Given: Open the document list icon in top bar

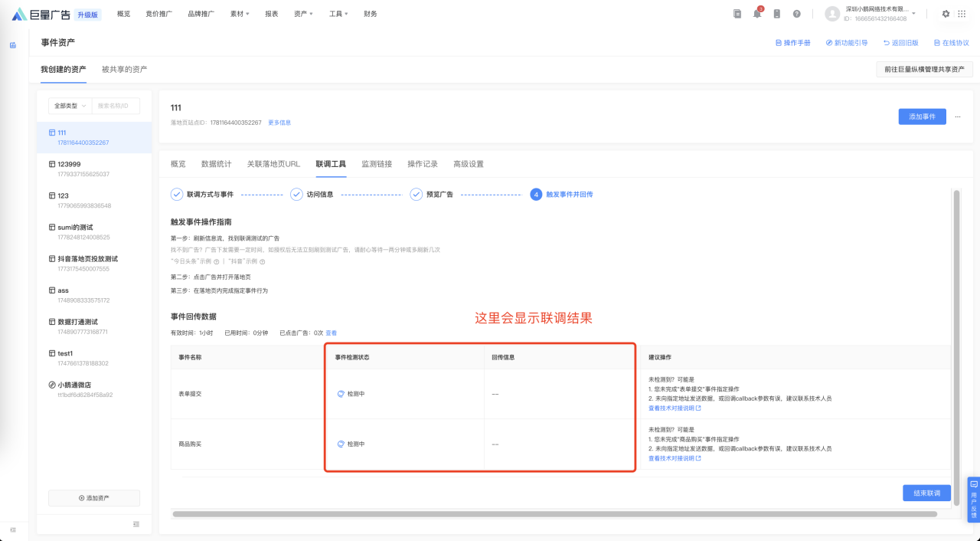Looking at the screenshot, I should pyautogui.click(x=737, y=14).
